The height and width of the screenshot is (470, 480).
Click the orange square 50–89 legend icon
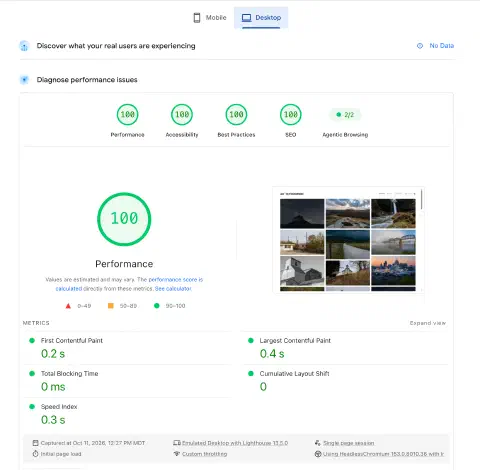coord(111,306)
